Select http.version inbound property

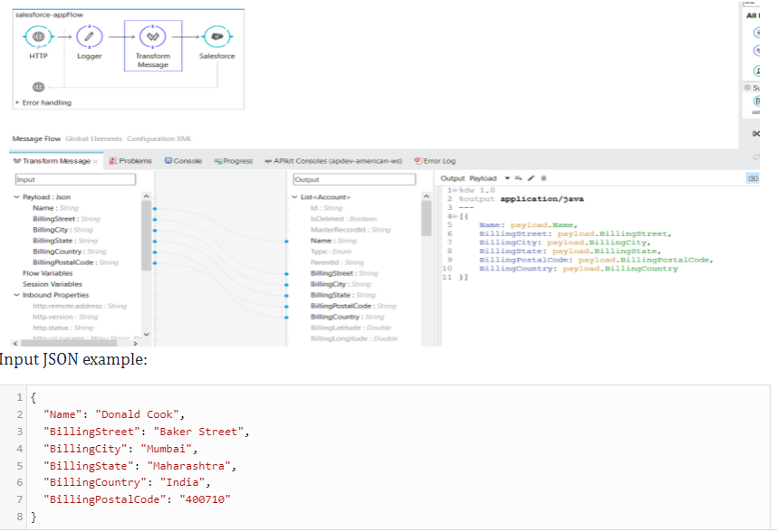click(x=65, y=317)
